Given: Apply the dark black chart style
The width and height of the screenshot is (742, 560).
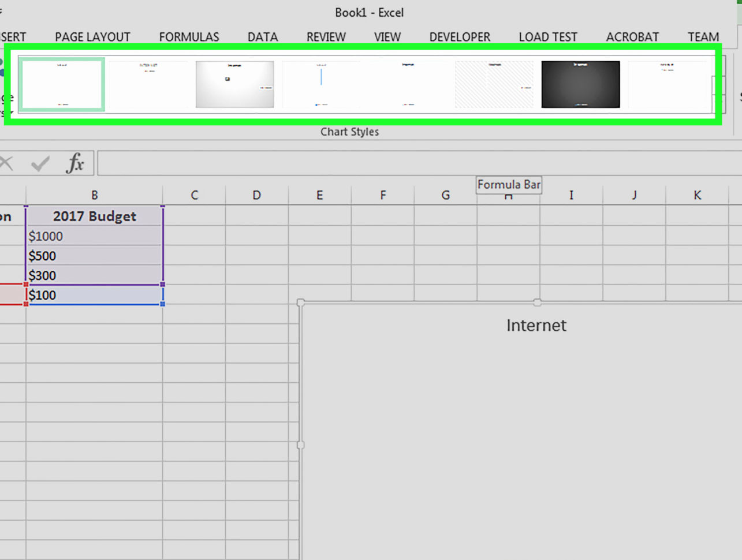Looking at the screenshot, I should 580,84.
